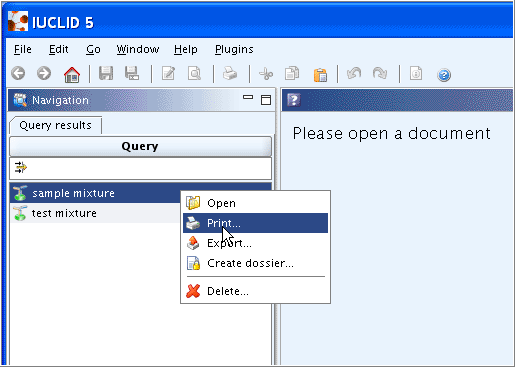
Task: Maximize the Navigation panel
Action: point(266,100)
